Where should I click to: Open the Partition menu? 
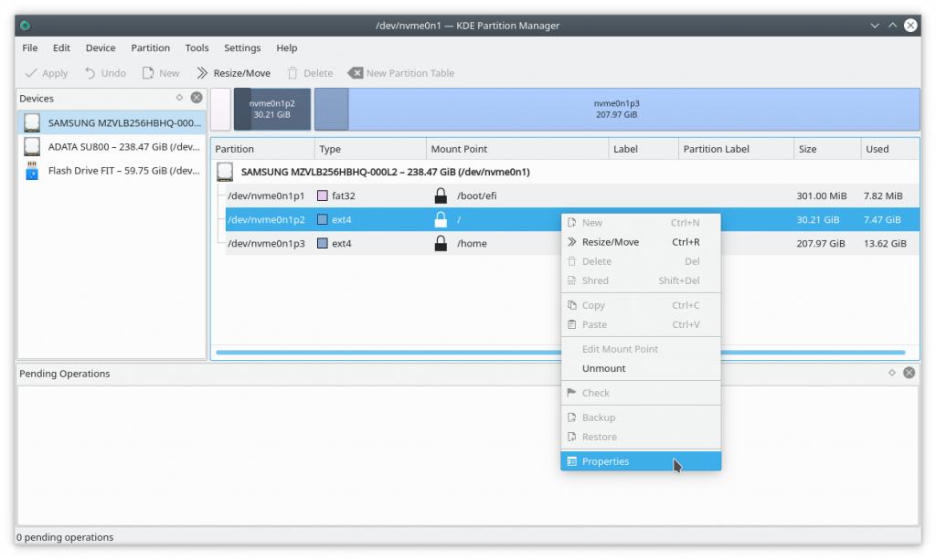pos(150,48)
